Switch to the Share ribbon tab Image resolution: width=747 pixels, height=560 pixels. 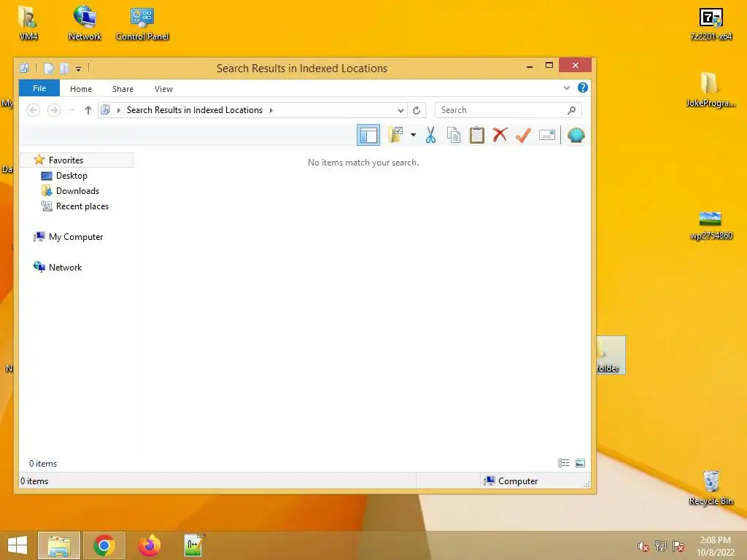click(123, 89)
